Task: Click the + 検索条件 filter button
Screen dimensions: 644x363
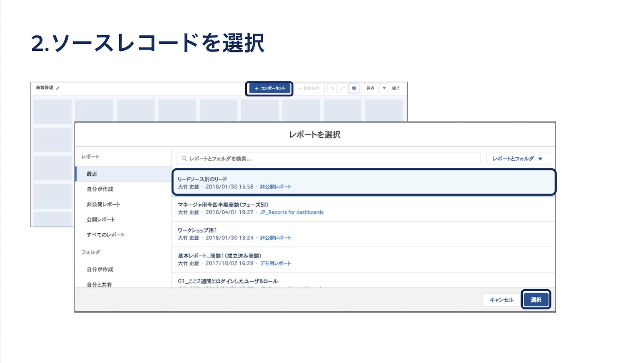Action: click(309, 88)
